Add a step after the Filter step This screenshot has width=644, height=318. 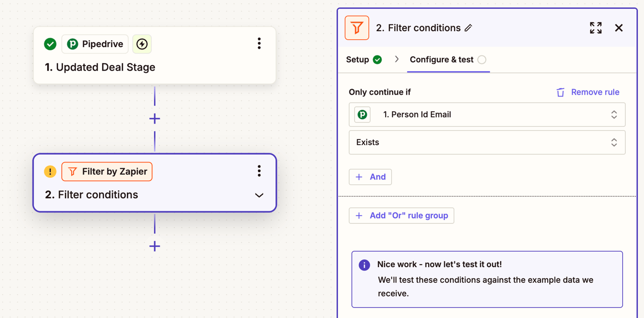[x=155, y=246]
